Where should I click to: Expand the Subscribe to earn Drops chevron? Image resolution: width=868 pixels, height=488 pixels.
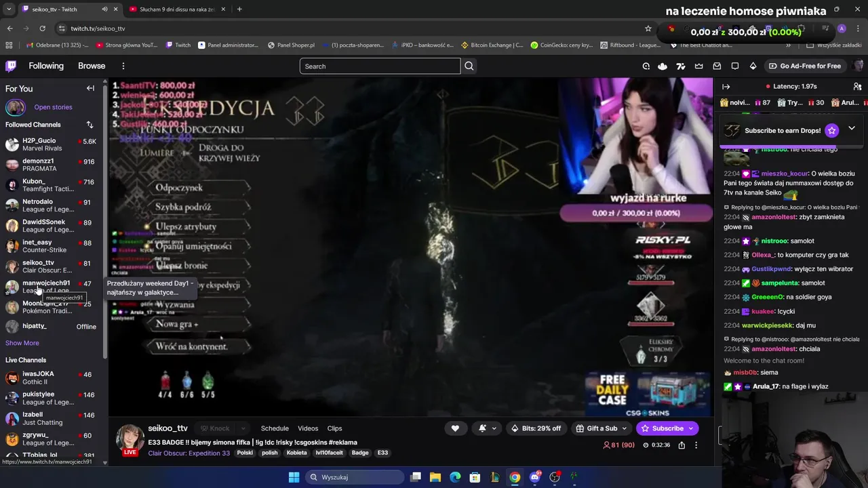pyautogui.click(x=852, y=128)
